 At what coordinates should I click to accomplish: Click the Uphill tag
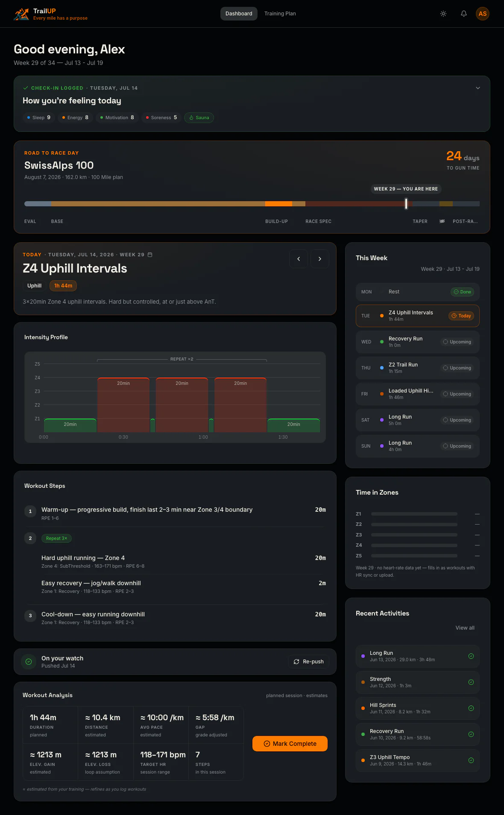point(35,286)
